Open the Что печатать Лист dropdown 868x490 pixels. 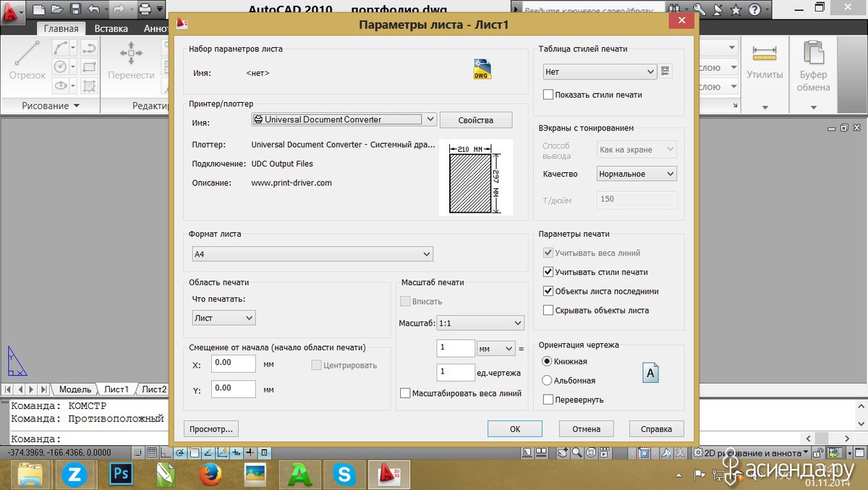(224, 318)
